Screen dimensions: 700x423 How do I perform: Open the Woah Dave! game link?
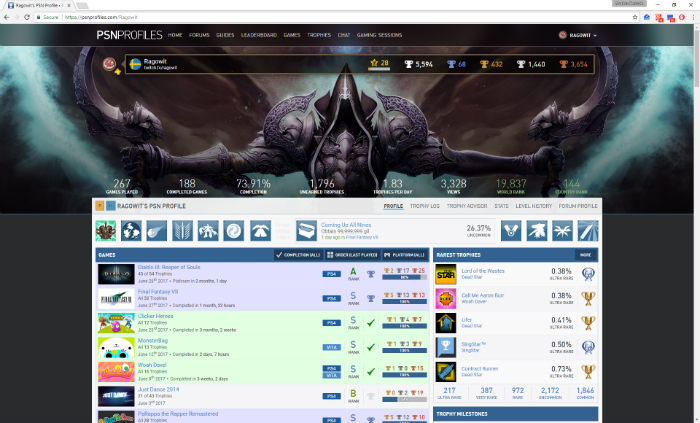tap(152, 365)
